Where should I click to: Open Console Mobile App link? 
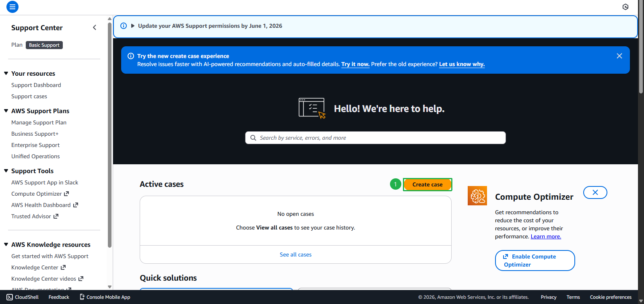(x=105, y=297)
